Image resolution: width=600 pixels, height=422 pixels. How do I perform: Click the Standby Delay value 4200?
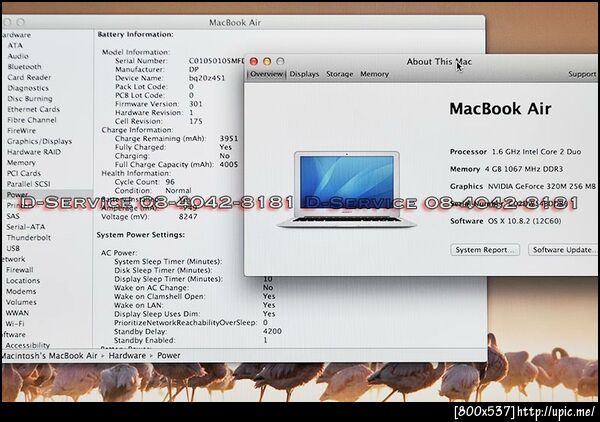click(x=272, y=331)
